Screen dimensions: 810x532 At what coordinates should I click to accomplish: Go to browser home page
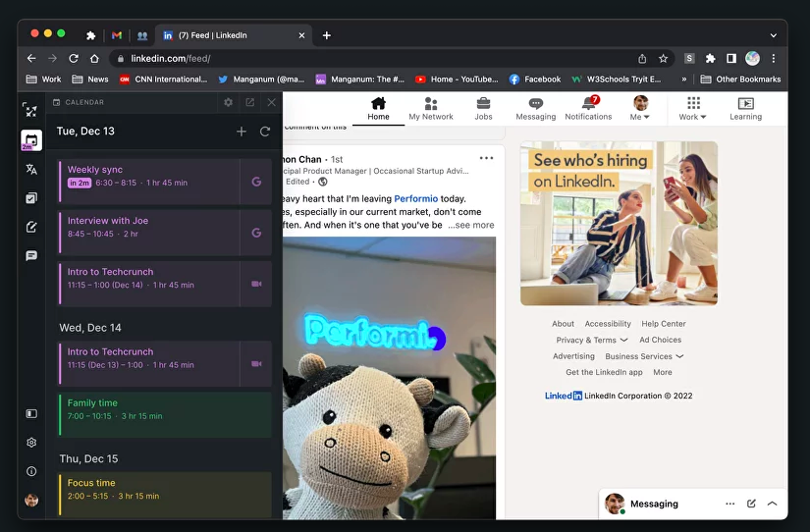pos(94,58)
